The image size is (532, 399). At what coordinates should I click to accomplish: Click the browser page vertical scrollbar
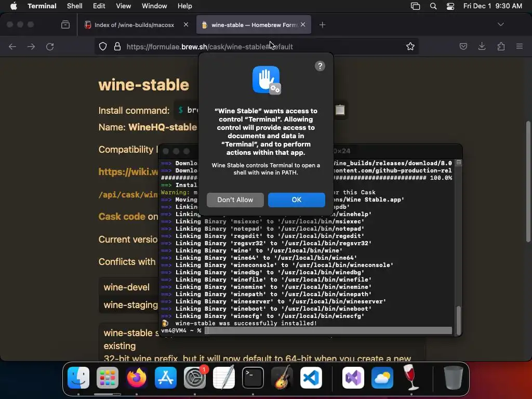528,181
